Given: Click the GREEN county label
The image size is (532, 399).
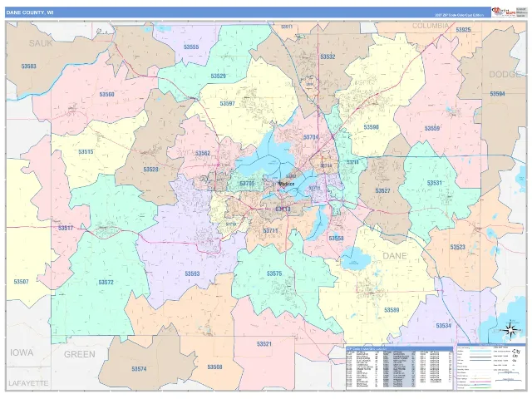Looking at the screenshot, I should pyautogui.click(x=80, y=354).
